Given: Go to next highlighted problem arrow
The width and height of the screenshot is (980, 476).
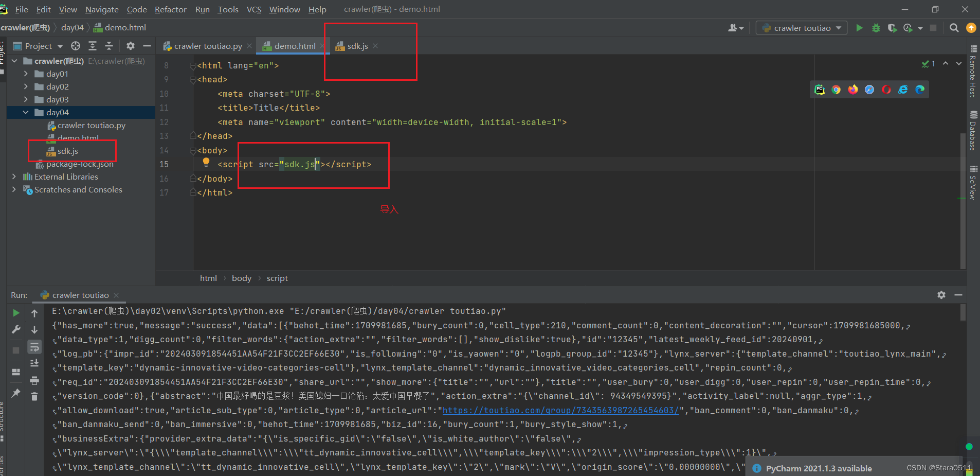Looking at the screenshot, I should coord(959,63).
